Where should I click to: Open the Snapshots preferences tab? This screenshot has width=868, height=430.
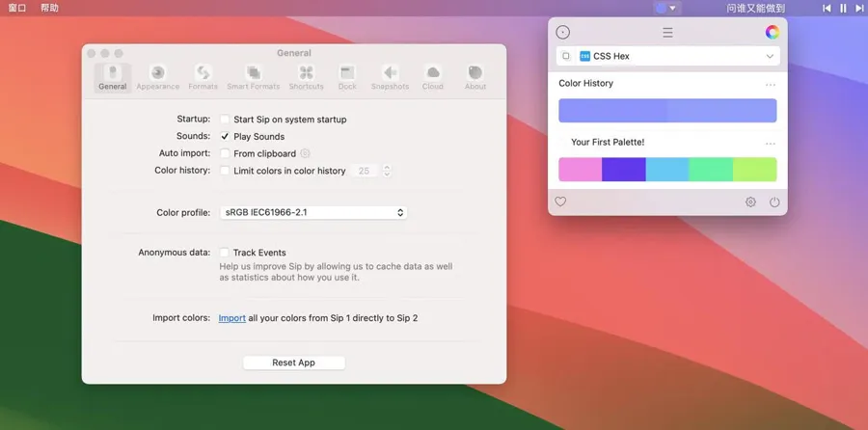click(390, 77)
